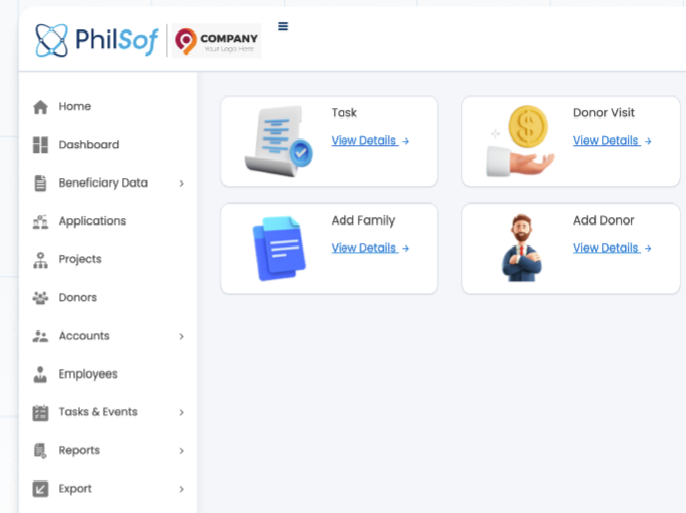
Task: Expand the Accounts submenu arrow
Action: [181, 337]
